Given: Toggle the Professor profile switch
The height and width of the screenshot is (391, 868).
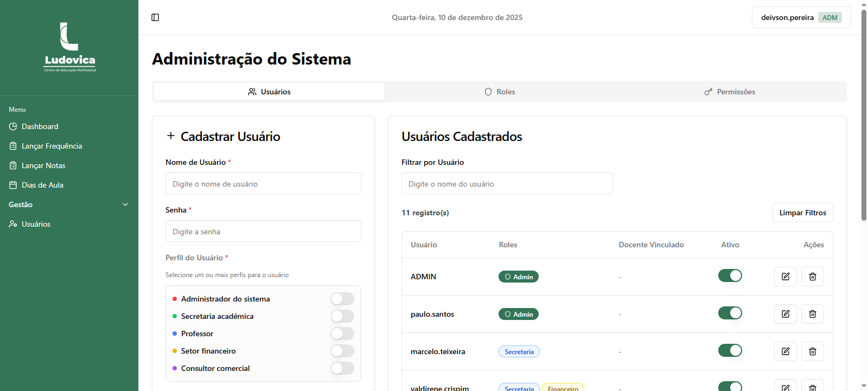Looking at the screenshot, I should 342,334.
